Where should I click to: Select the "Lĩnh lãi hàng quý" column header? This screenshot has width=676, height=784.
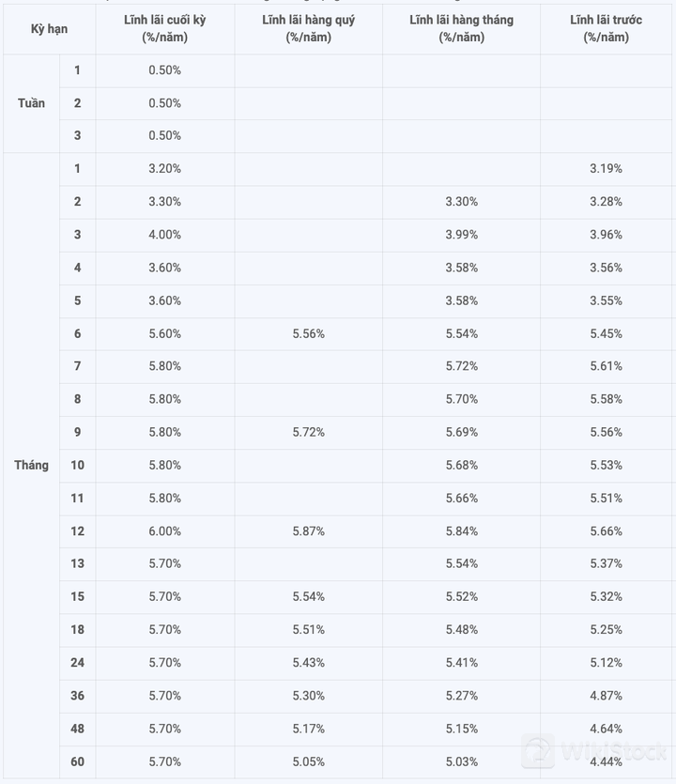coord(308,29)
